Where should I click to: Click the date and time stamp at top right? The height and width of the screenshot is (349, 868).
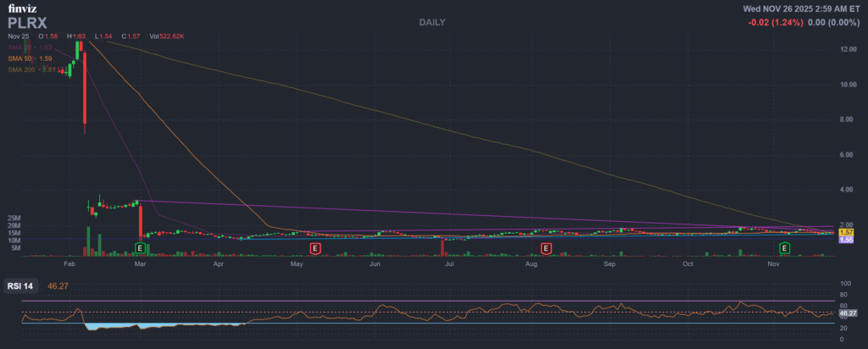coord(801,8)
